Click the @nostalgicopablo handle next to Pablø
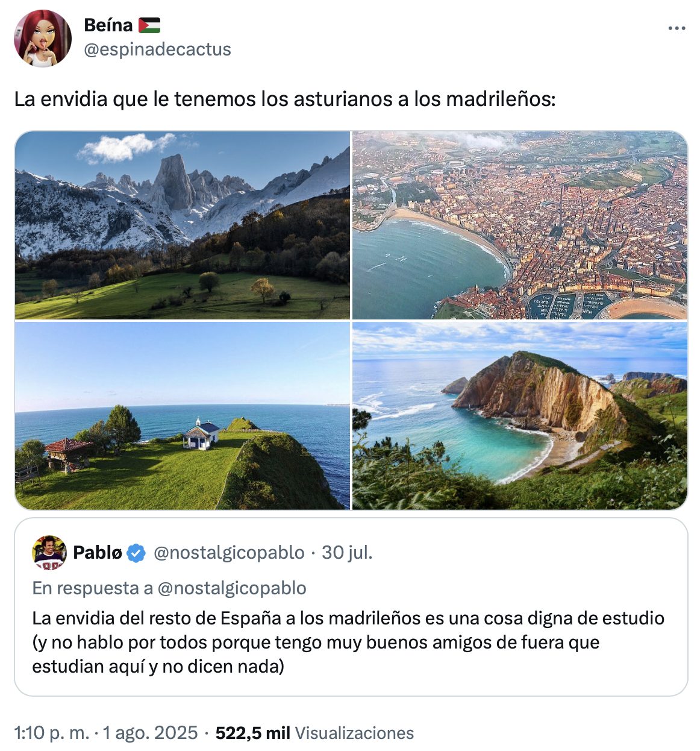 pyautogui.click(x=229, y=553)
